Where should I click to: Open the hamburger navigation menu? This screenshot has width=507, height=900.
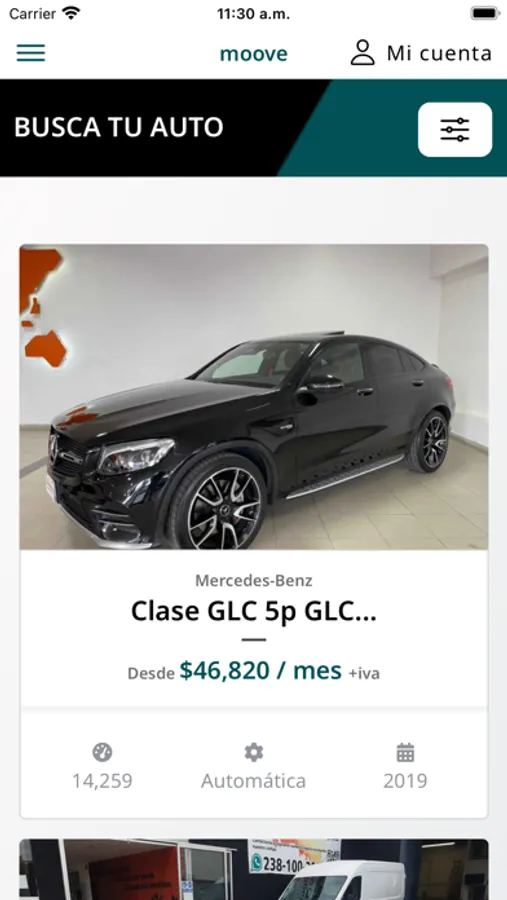tap(30, 53)
